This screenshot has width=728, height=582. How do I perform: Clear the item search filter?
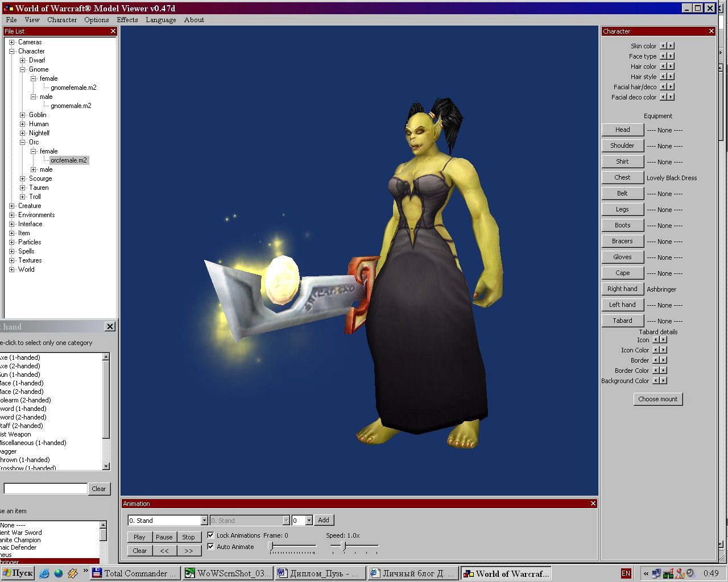(x=99, y=489)
